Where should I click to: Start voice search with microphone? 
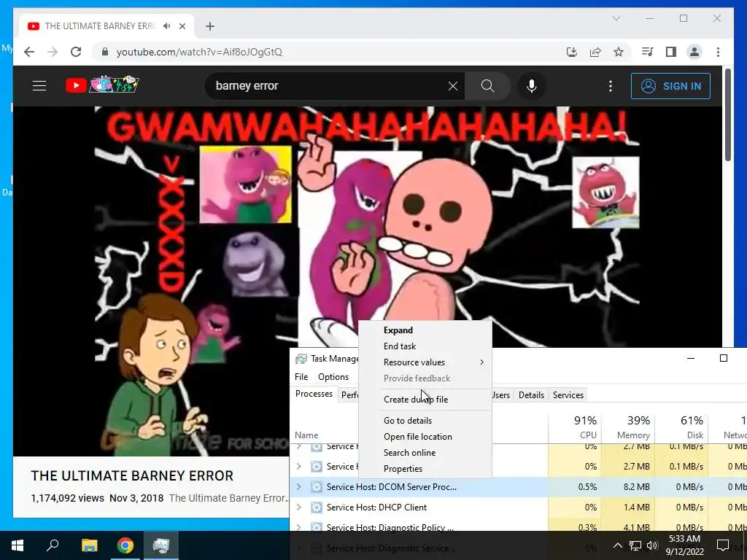pos(532,86)
